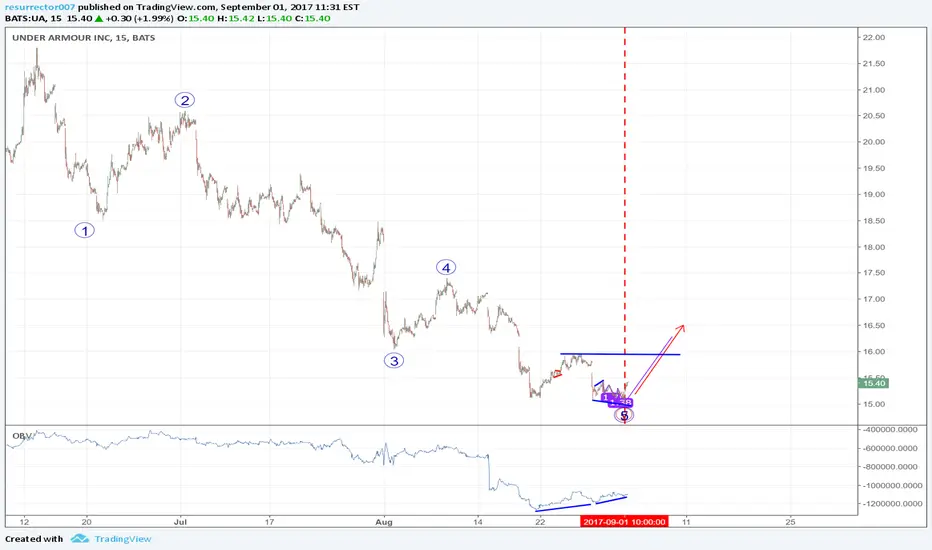Select the circled wave 1 label
This screenshot has width=932, height=550.
point(84,231)
